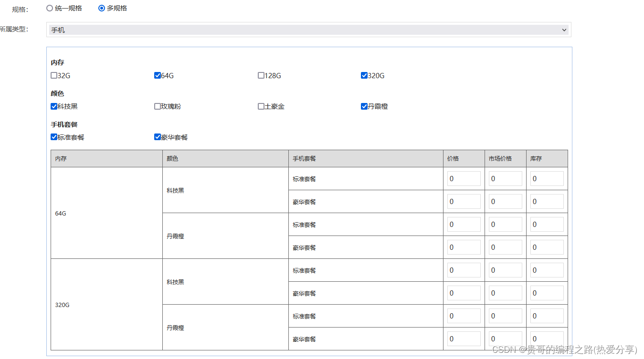Click the 丹霞橙 cell under 64G

point(225,236)
